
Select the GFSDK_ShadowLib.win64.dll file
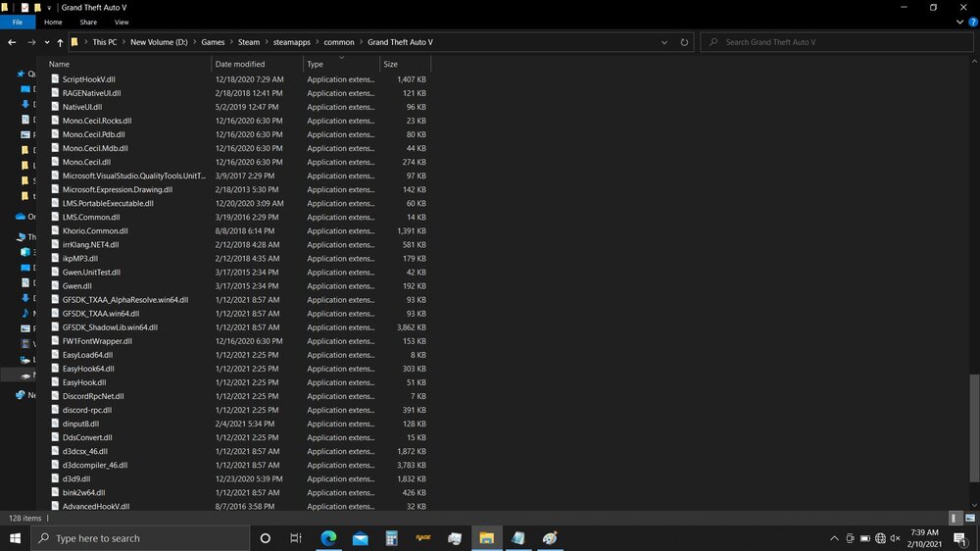110,327
